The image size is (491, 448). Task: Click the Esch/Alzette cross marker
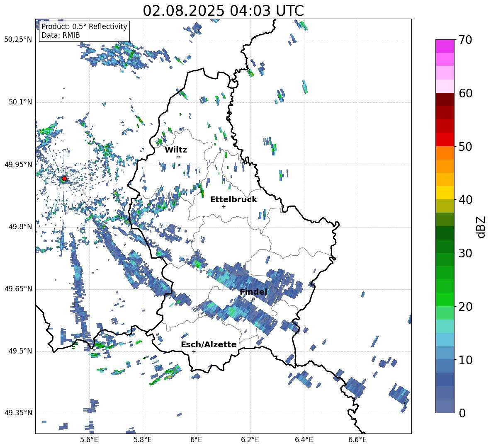[x=194, y=351]
